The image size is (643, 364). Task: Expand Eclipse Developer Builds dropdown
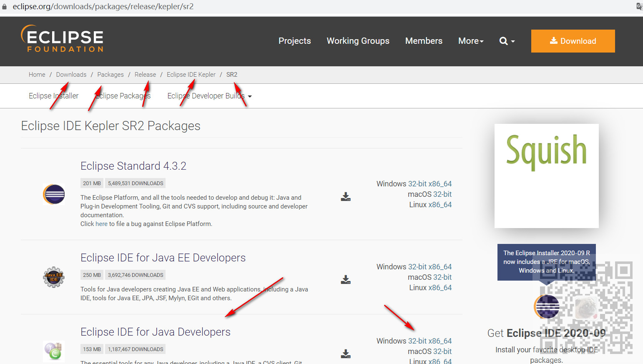pyautogui.click(x=209, y=96)
